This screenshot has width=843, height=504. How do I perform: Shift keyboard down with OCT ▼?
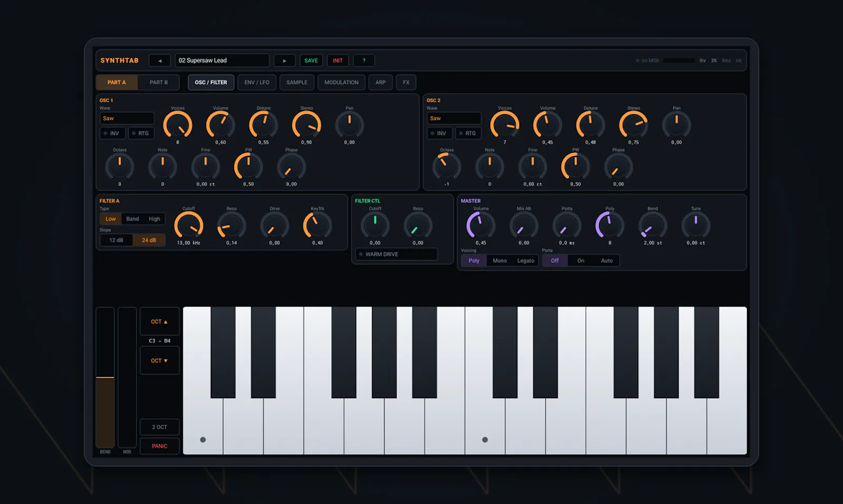(x=160, y=361)
